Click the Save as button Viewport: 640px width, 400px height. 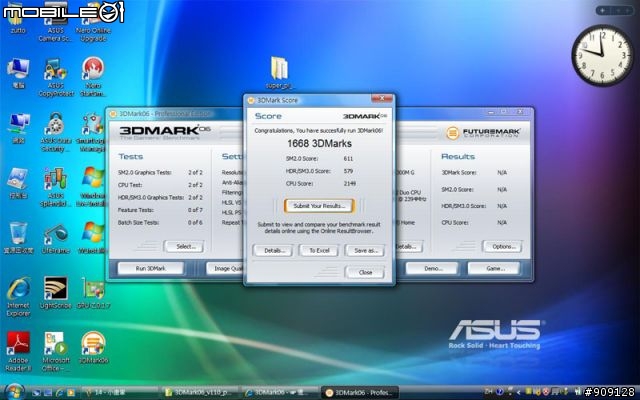coord(365,251)
